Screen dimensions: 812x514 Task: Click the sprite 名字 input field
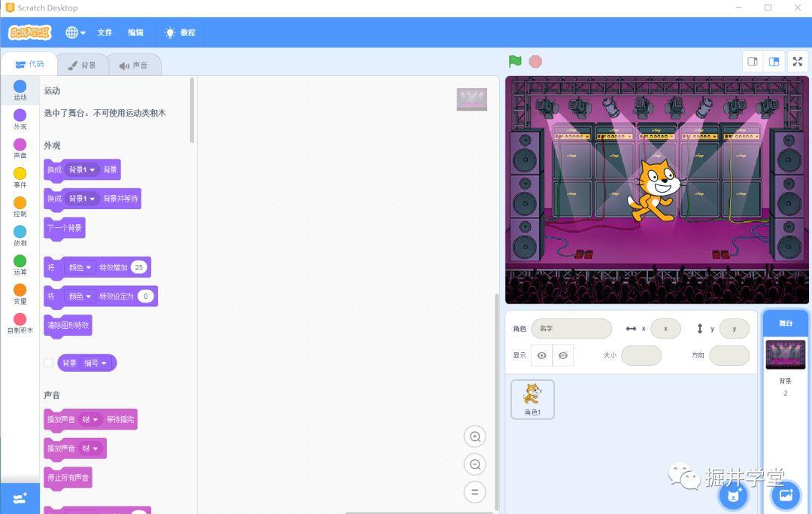tap(571, 329)
